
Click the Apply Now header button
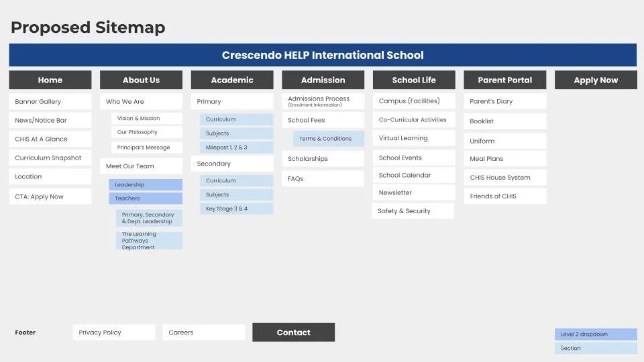pyautogui.click(x=596, y=80)
